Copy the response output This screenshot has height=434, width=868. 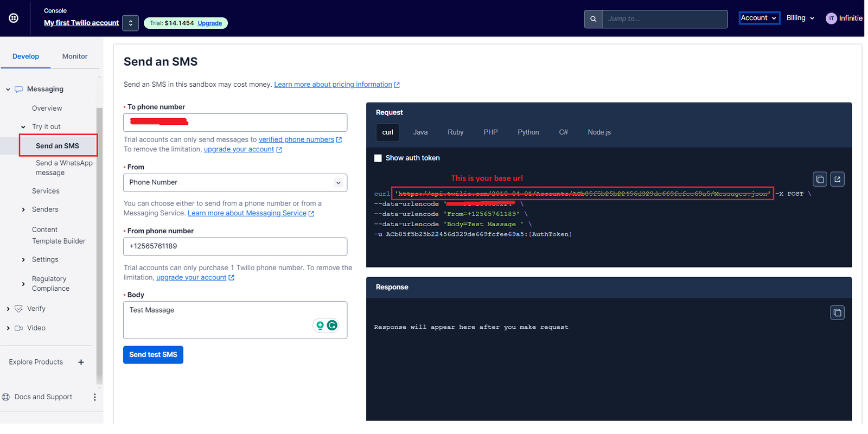click(837, 312)
